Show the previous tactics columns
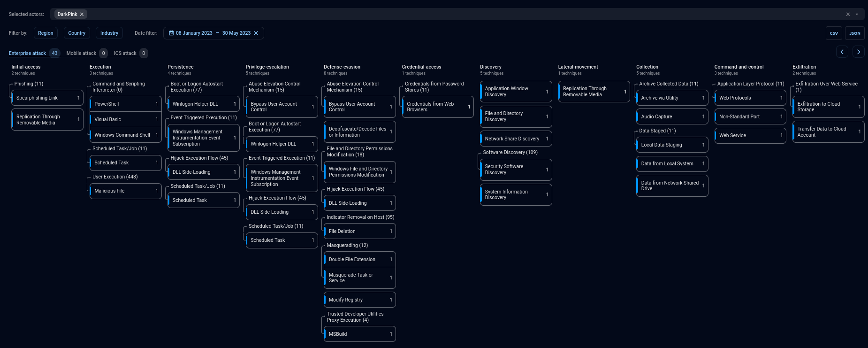This screenshot has width=868, height=348. tap(842, 52)
